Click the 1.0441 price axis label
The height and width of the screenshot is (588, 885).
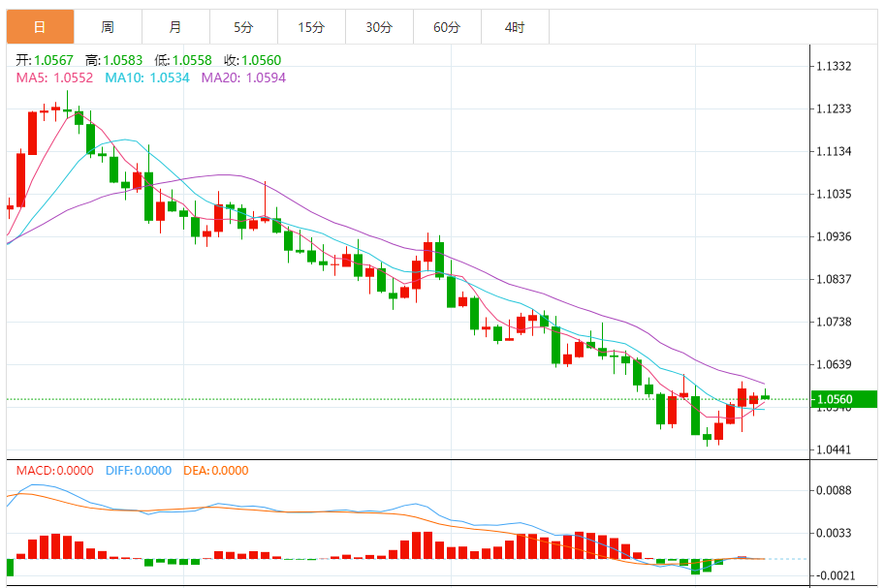[x=834, y=450]
